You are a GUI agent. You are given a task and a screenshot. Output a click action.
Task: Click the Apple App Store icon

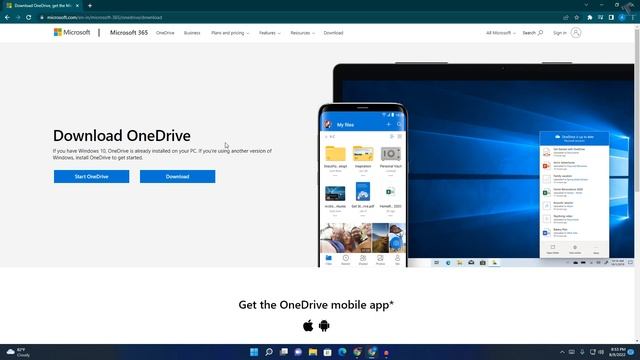click(x=308, y=326)
